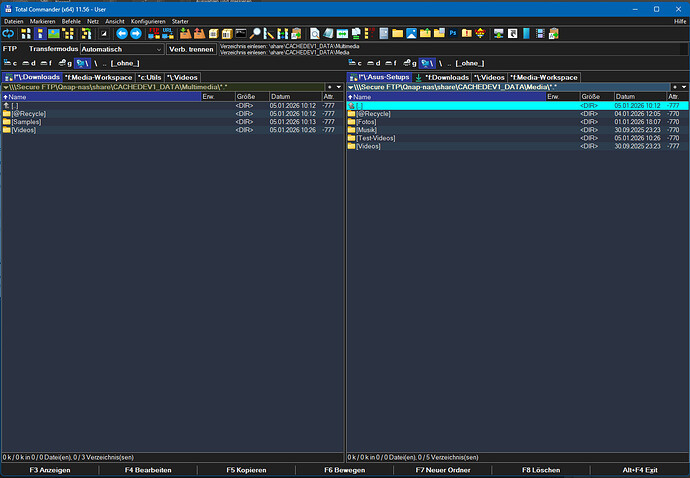
Task: Click the magnifying glass search icon
Action: pos(256,33)
